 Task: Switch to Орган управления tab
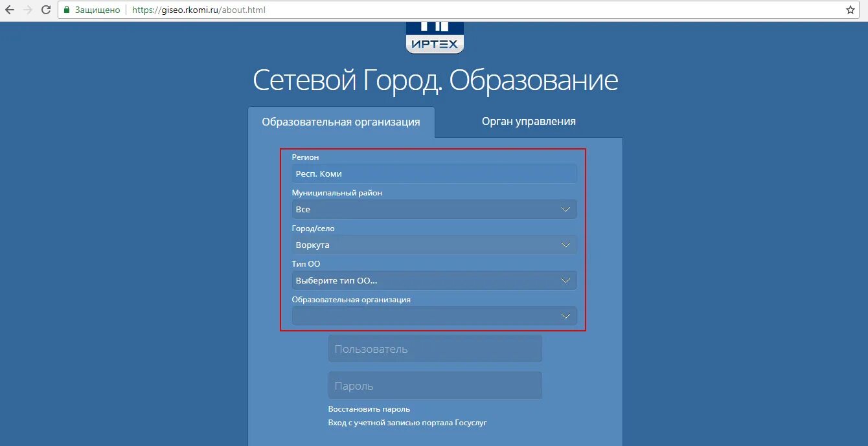(529, 121)
